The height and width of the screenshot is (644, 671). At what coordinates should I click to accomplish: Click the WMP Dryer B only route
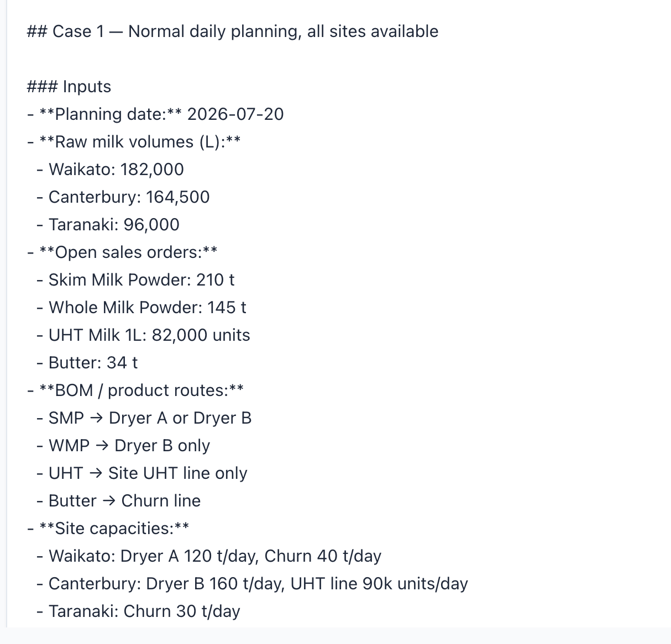pos(123,446)
